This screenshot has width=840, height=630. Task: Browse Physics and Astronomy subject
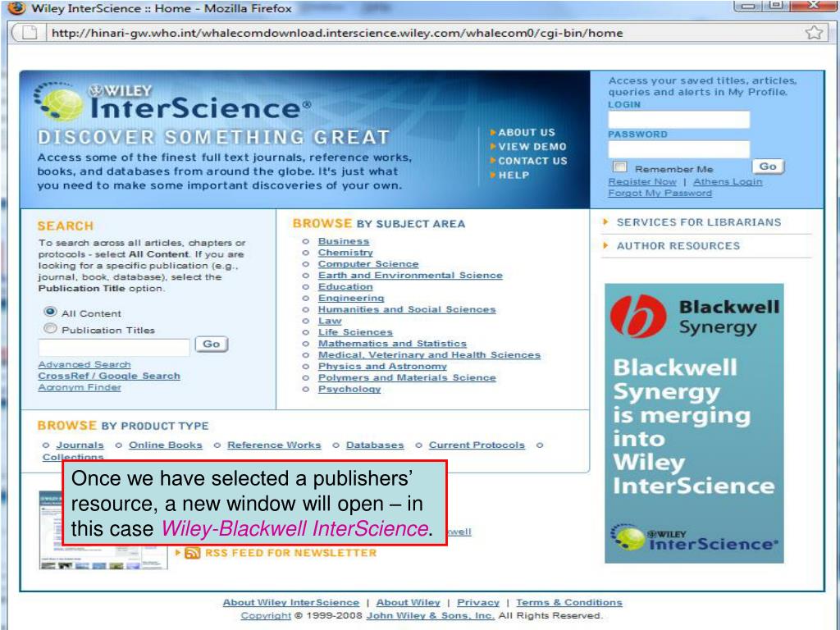pyautogui.click(x=382, y=366)
